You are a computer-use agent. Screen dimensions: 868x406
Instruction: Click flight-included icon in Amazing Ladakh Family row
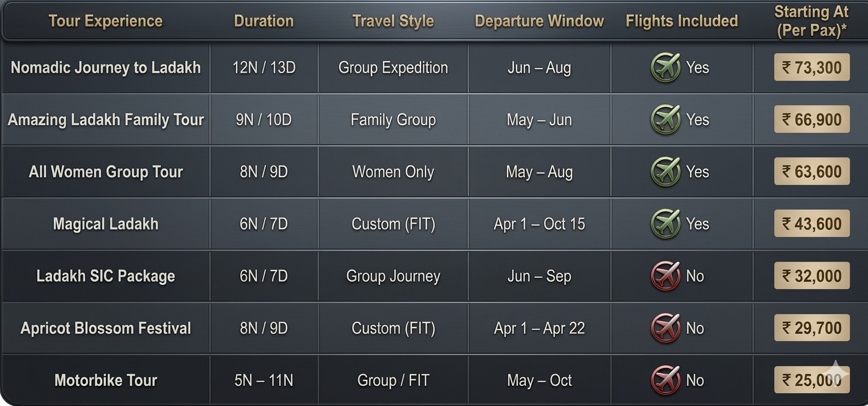click(x=666, y=120)
